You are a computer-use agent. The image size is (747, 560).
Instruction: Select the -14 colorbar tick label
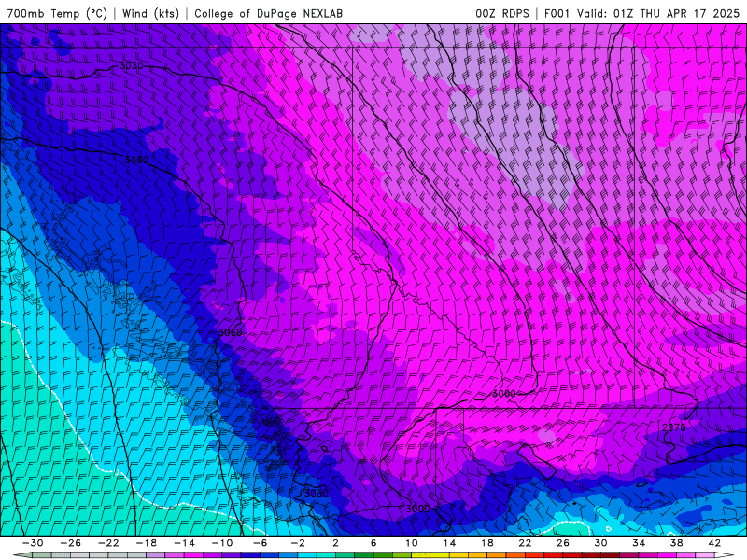tap(184, 543)
